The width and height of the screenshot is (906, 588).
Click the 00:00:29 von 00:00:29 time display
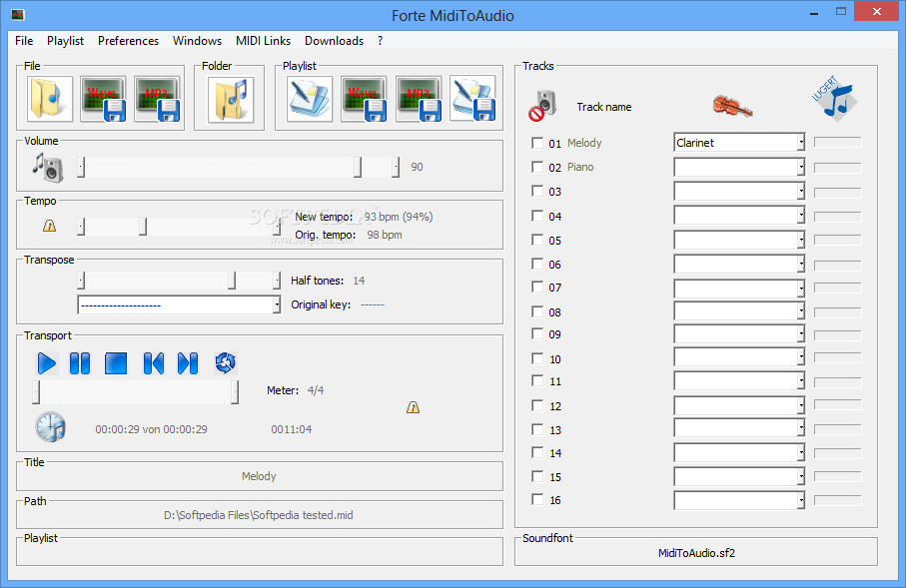[152, 429]
